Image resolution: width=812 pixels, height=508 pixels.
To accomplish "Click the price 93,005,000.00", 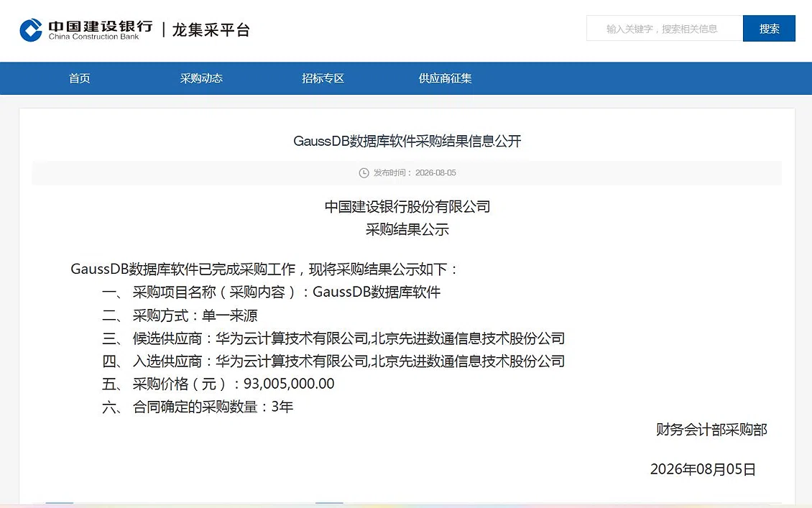I will pos(289,384).
